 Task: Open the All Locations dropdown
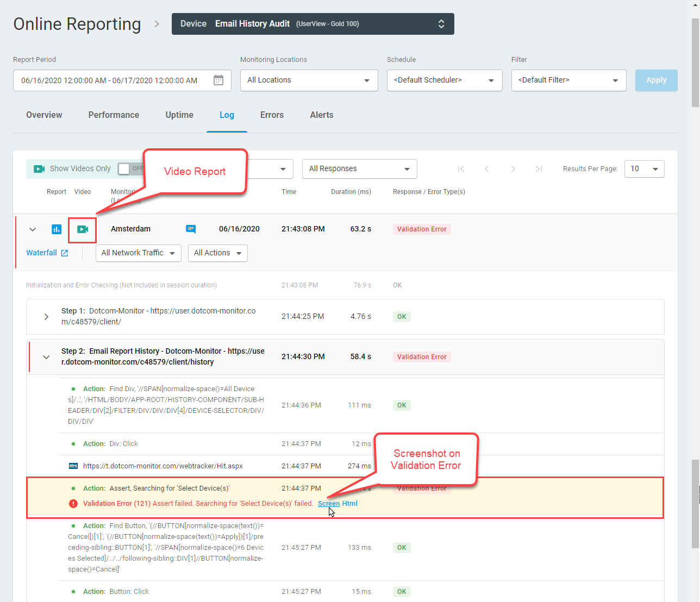(x=309, y=80)
